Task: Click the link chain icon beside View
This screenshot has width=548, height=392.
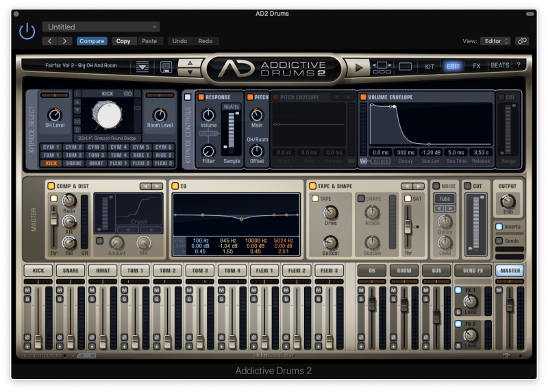Action: tap(522, 41)
